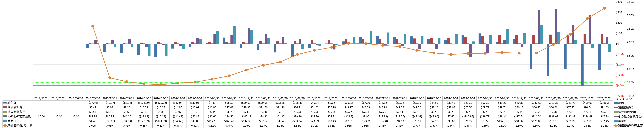
Task: Click the blue net income bar for 2020/06/30
Action: coord(548,60)
